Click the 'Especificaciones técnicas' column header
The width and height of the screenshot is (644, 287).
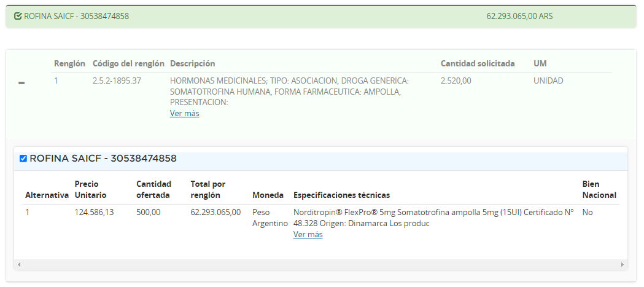pos(341,195)
